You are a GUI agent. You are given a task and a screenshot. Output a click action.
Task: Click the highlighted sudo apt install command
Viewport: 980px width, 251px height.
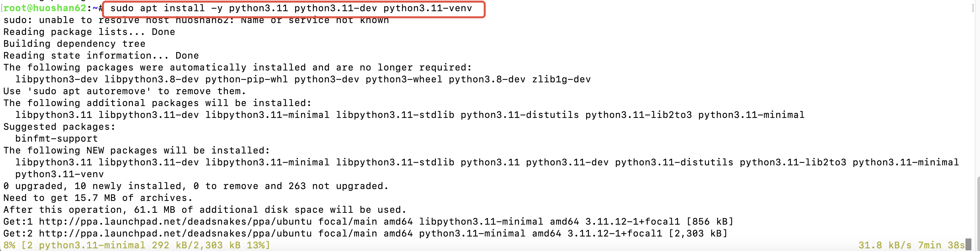291,8
